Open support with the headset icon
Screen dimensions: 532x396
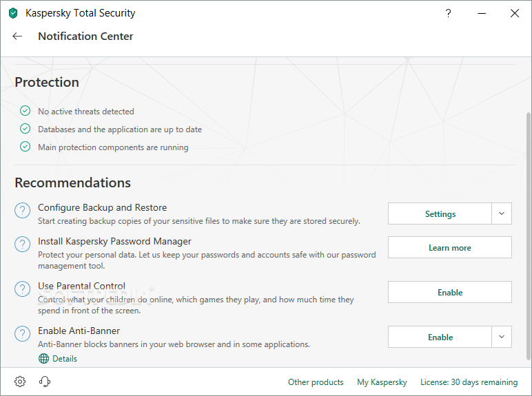click(x=44, y=382)
